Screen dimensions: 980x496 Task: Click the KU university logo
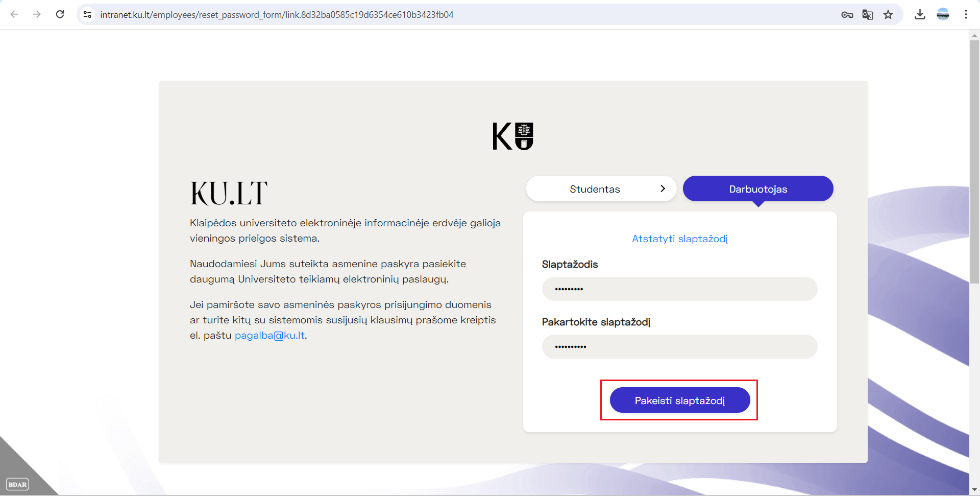coord(512,135)
